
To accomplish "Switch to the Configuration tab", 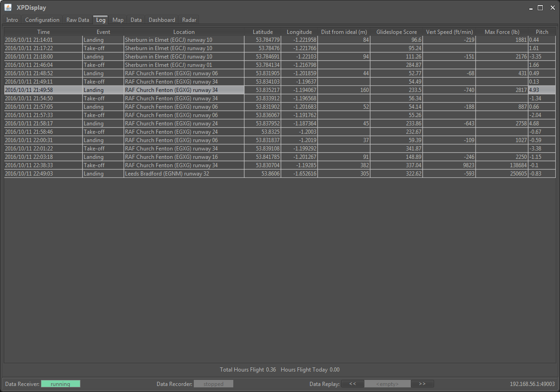I will pos(42,20).
